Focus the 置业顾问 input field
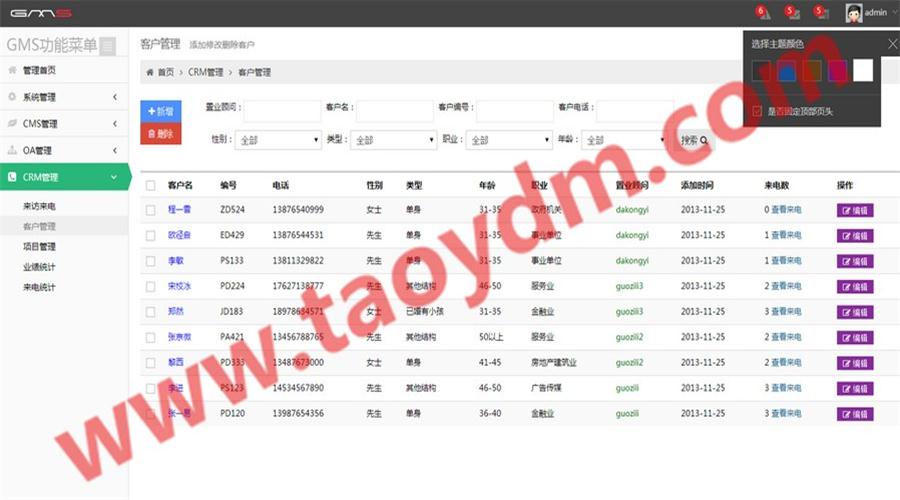900x500 pixels. (282, 111)
